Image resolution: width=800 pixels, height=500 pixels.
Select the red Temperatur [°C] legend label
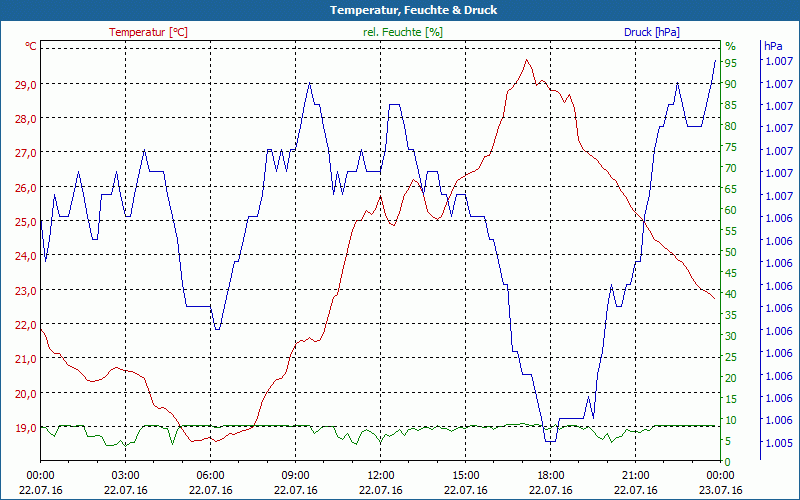point(148,32)
